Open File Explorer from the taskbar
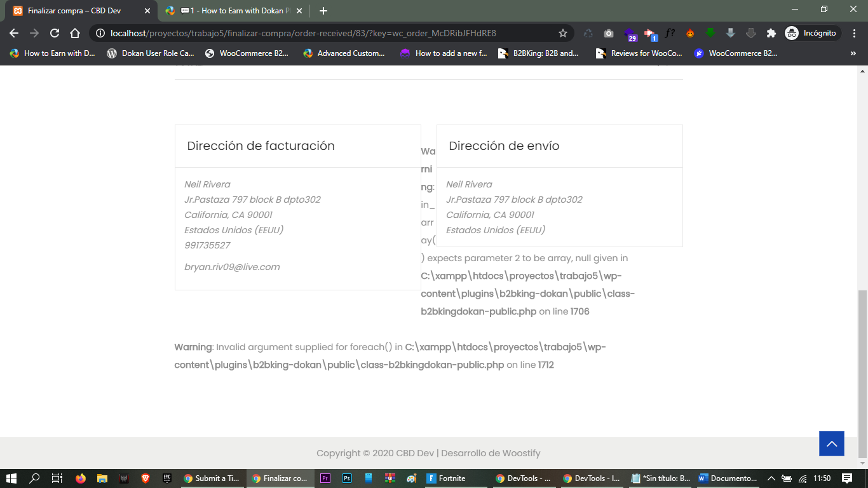This screenshot has height=488, width=868. [102, 478]
